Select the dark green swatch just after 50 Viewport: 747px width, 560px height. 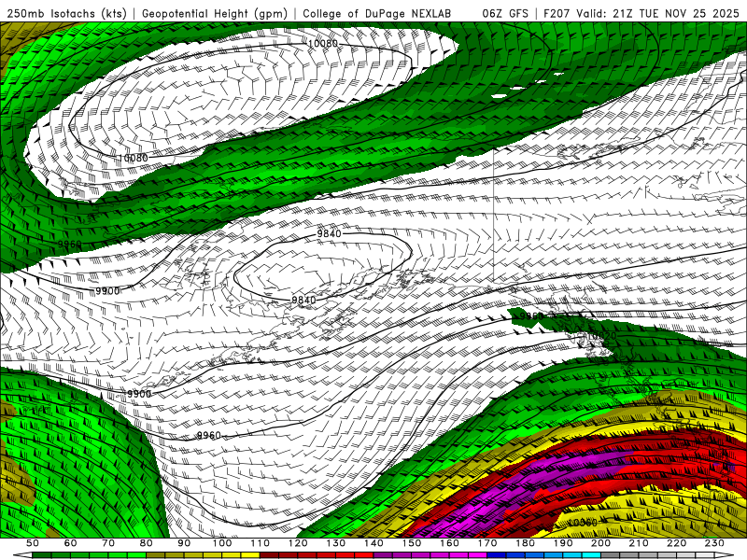pos(42,555)
